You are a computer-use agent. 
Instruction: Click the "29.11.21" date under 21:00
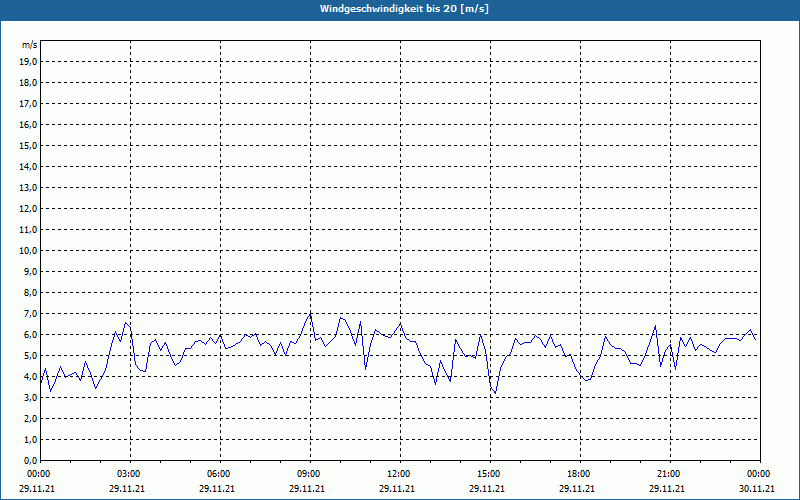point(667,489)
